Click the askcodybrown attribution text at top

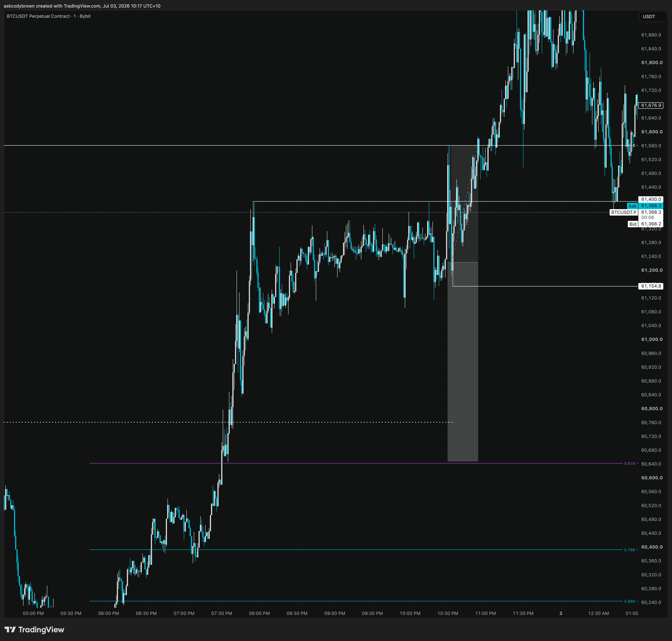(x=82, y=6)
